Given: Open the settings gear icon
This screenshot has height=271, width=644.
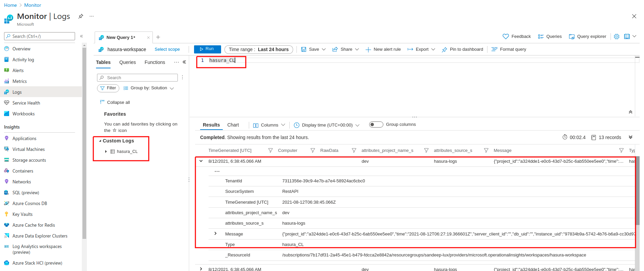Looking at the screenshot, I should (617, 37).
